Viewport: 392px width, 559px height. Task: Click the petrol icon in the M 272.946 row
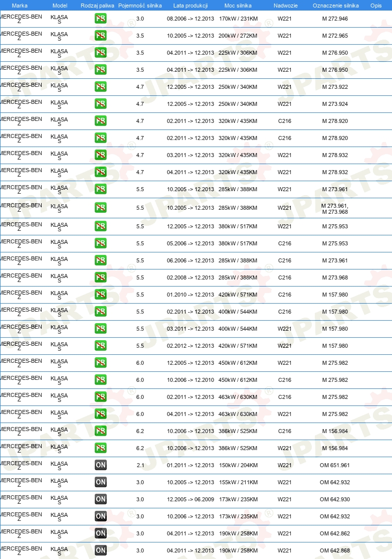(101, 19)
